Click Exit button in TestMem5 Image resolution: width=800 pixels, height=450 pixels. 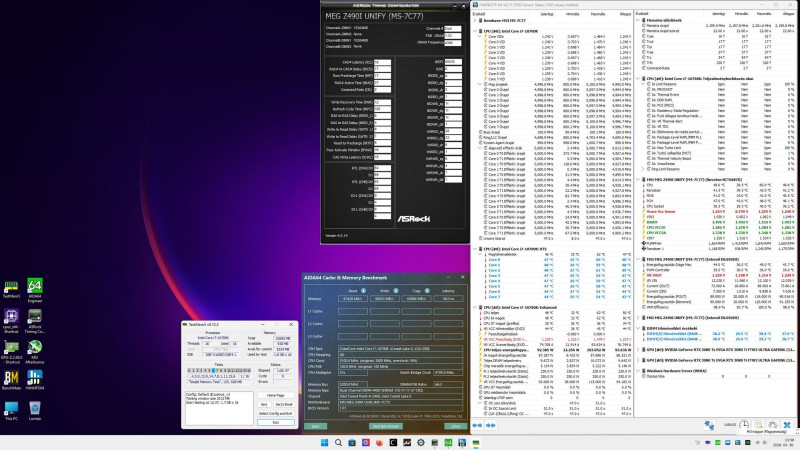276,422
